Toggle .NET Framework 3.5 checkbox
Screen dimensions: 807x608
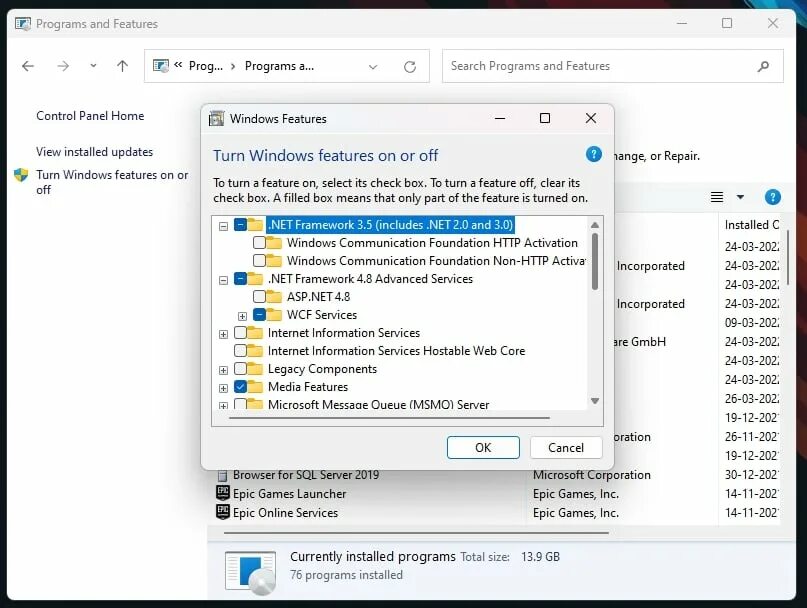pyautogui.click(x=240, y=224)
